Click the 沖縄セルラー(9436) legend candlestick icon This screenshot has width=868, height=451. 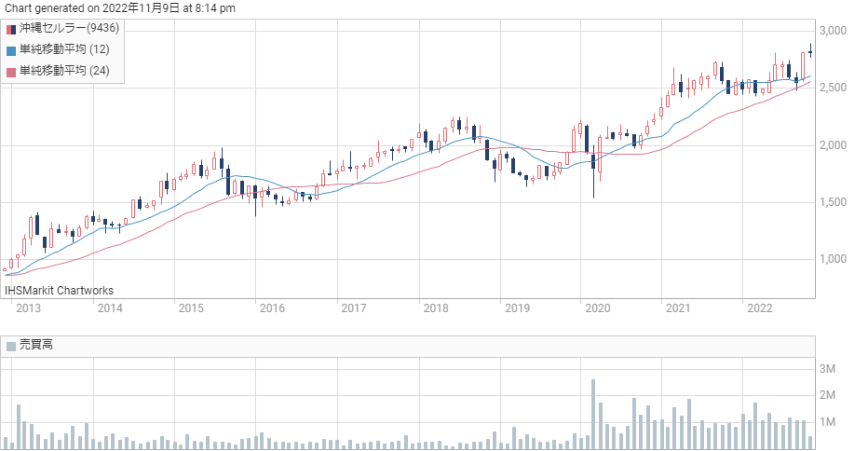[11, 30]
